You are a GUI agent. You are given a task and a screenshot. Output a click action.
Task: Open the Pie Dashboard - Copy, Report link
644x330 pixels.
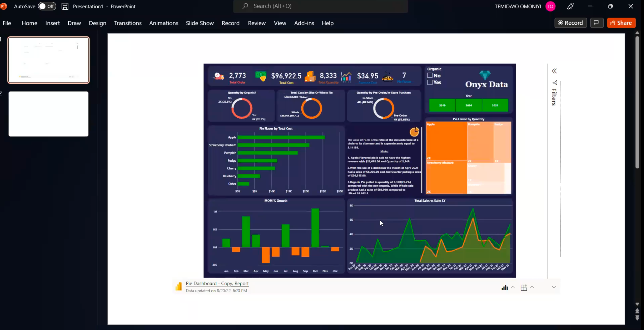point(217,283)
